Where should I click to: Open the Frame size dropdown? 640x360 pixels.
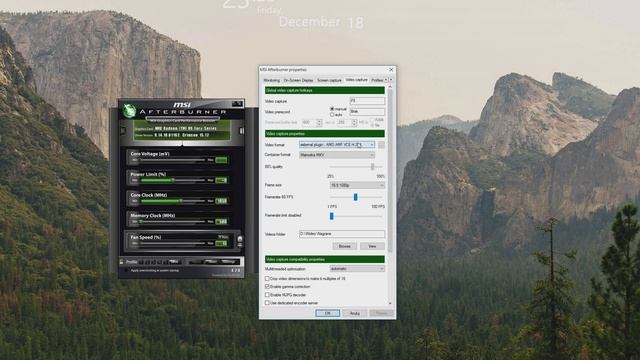coord(357,185)
